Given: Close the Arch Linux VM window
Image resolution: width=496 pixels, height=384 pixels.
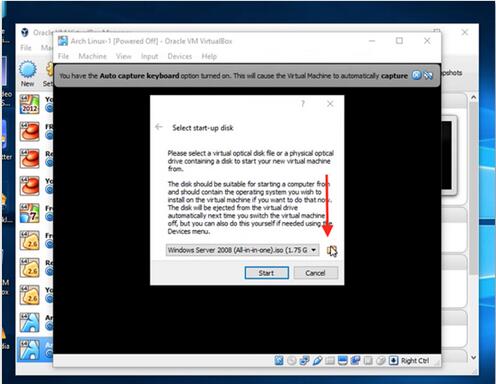Looking at the screenshot, I should 427,41.
